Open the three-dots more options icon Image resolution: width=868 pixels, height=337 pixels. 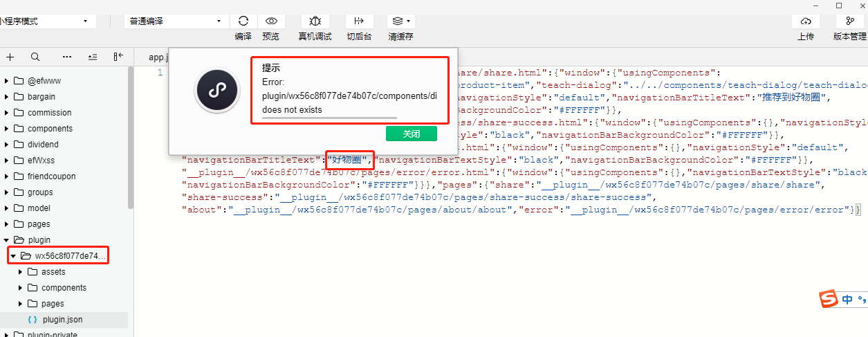pos(67,57)
